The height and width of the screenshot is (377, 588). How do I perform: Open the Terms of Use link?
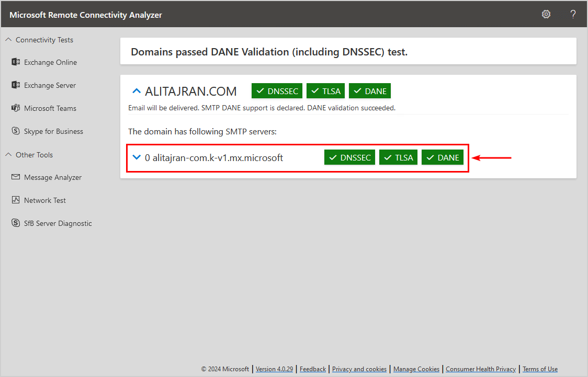540,369
